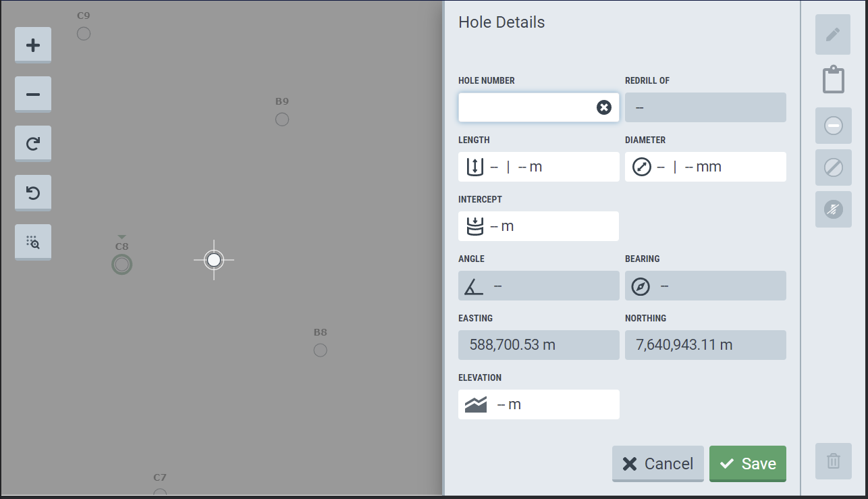The image size is (868, 499).
Task: Zoom out with the minus button
Action: (33, 95)
